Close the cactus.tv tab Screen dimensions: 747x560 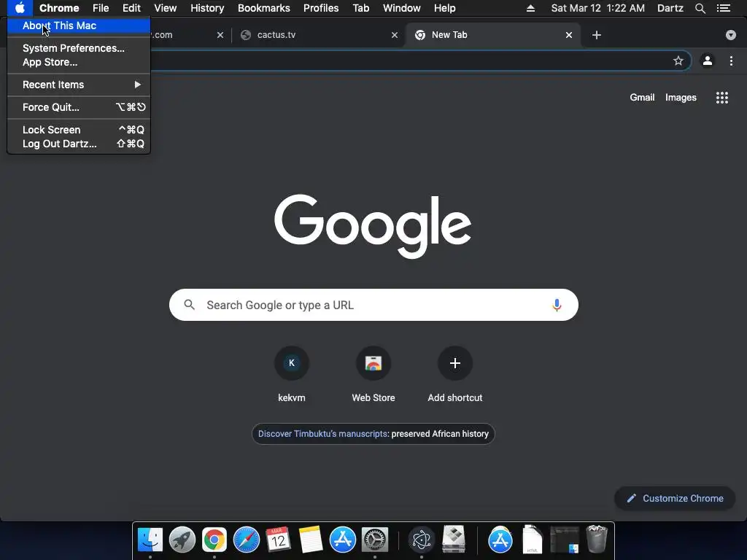[x=395, y=35]
